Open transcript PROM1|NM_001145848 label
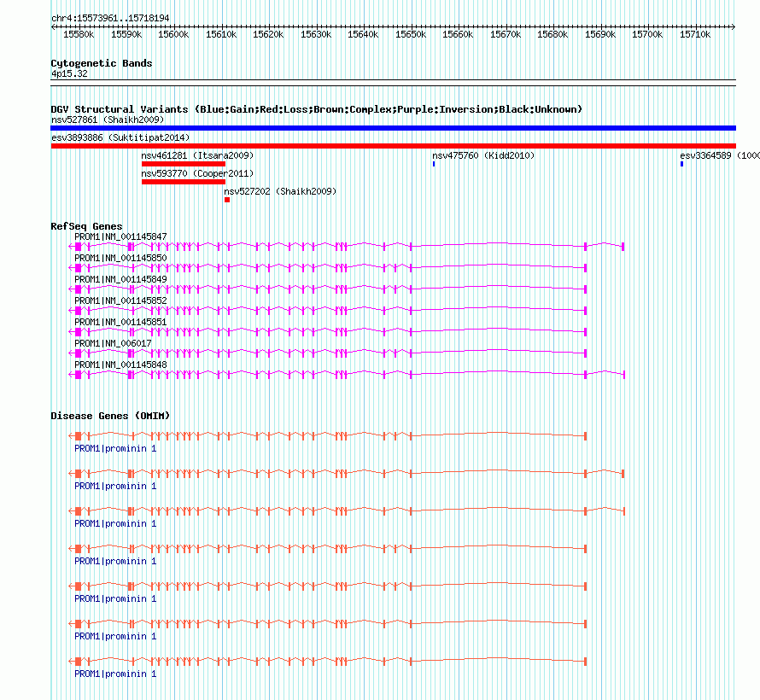This screenshot has width=760, height=700. [x=120, y=365]
